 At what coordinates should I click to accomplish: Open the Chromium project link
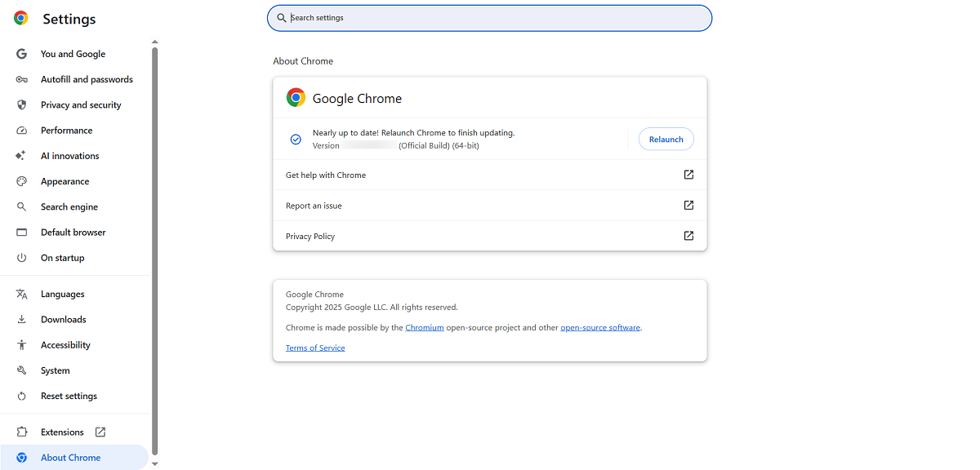425,328
